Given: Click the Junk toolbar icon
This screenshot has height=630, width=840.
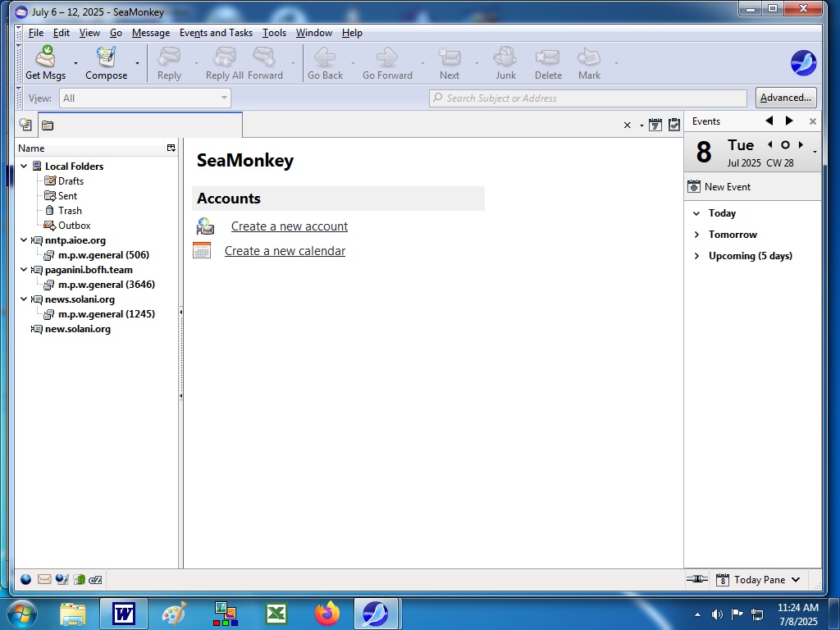Looking at the screenshot, I should [x=505, y=56].
